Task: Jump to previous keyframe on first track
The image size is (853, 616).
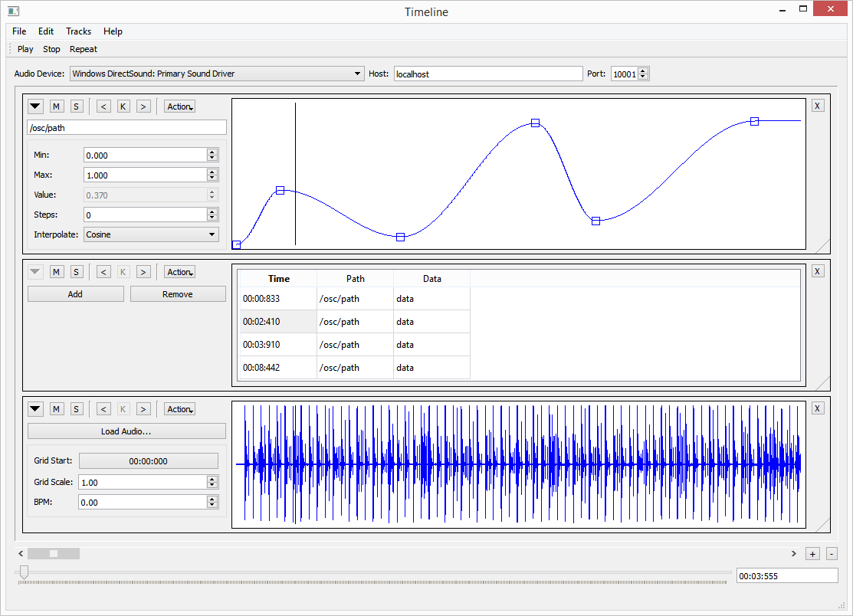Action: tap(103, 106)
